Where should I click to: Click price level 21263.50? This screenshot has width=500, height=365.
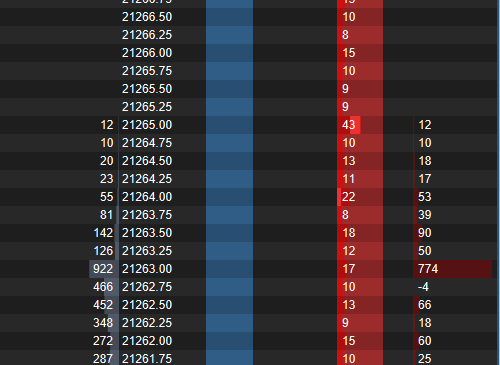point(147,233)
